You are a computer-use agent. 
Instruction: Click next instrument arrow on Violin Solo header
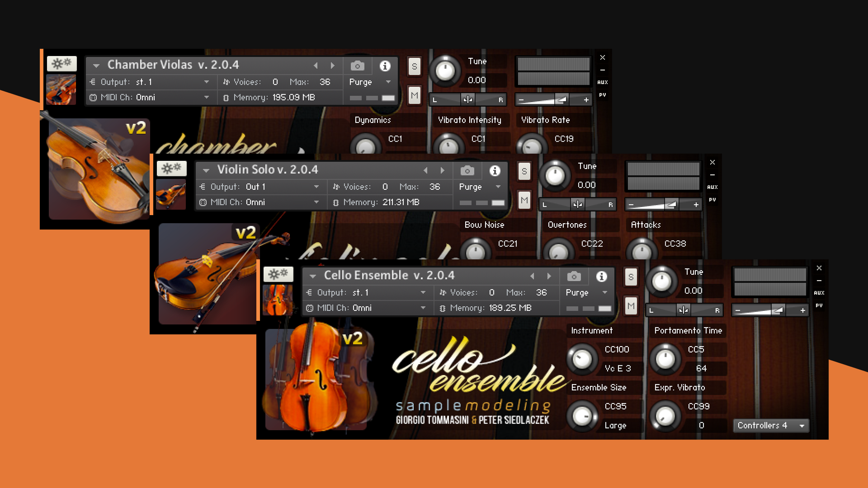(442, 170)
